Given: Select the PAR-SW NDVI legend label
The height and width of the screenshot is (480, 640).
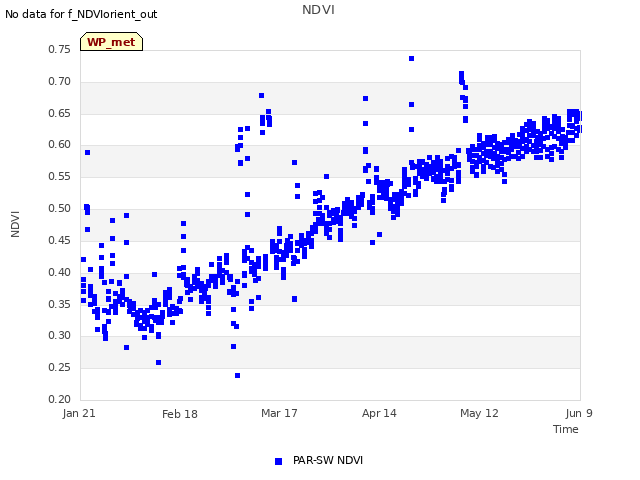Looking at the screenshot, I should [328, 460].
